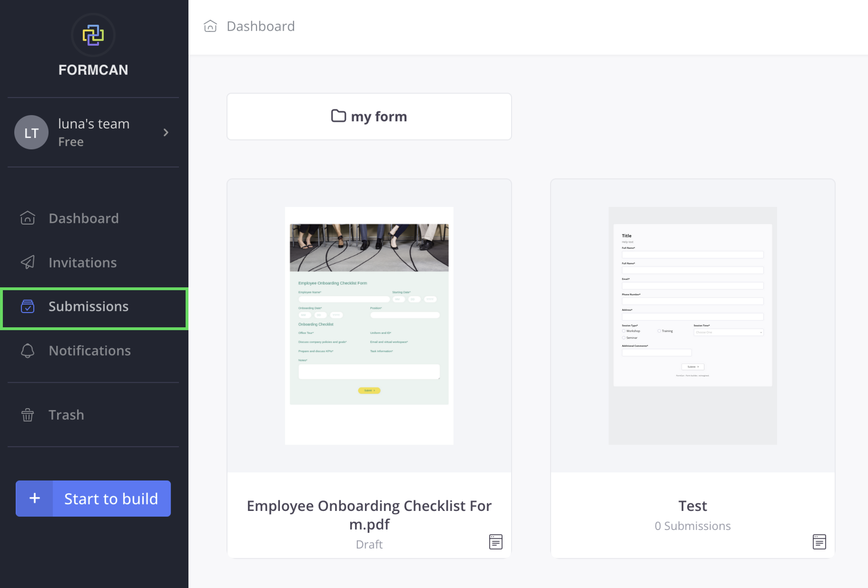Open the my form folder
The height and width of the screenshot is (588, 868).
369,116
